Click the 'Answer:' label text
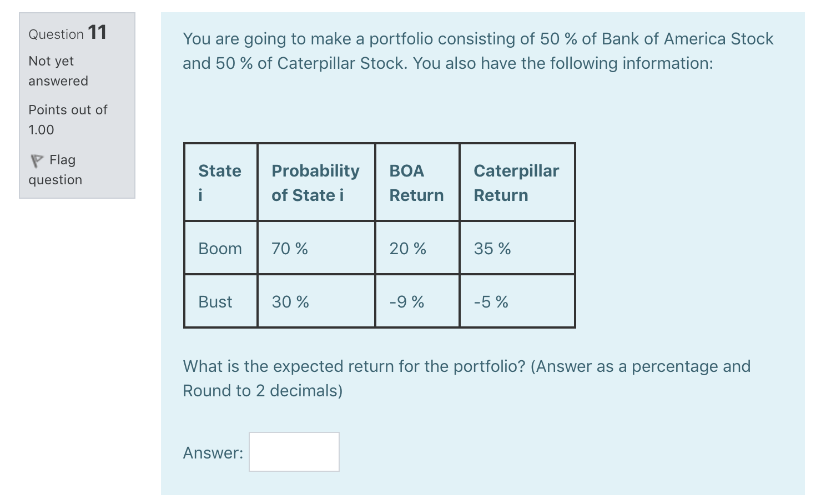816x504 pixels. [213, 452]
